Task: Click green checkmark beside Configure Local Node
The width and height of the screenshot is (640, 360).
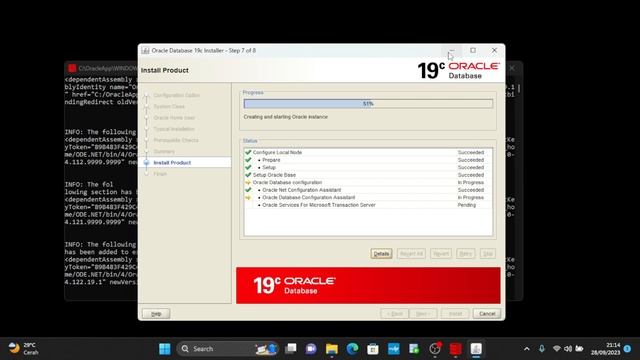Action: [248, 152]
